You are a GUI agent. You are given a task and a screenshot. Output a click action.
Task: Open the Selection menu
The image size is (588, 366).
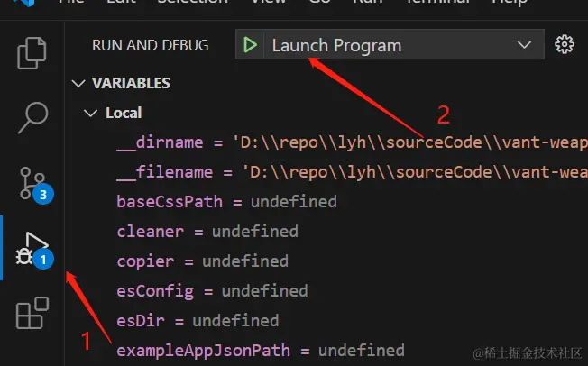click(x=192, y=3)
